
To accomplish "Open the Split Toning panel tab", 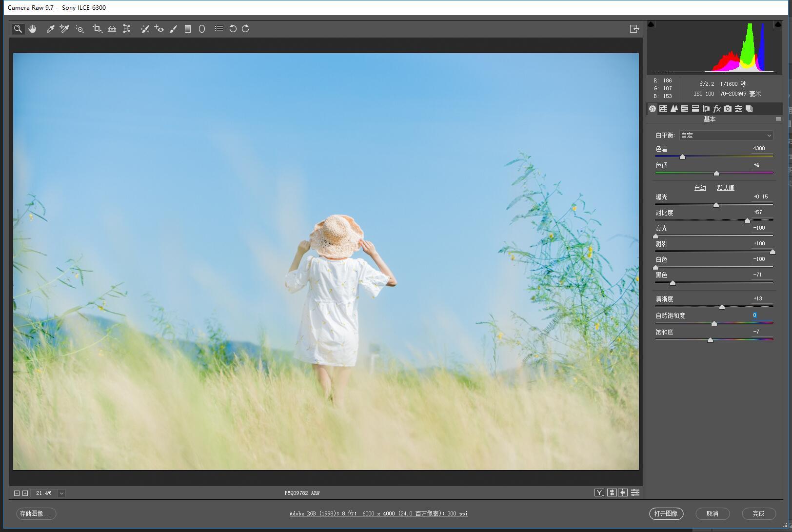I will point(695,109).
